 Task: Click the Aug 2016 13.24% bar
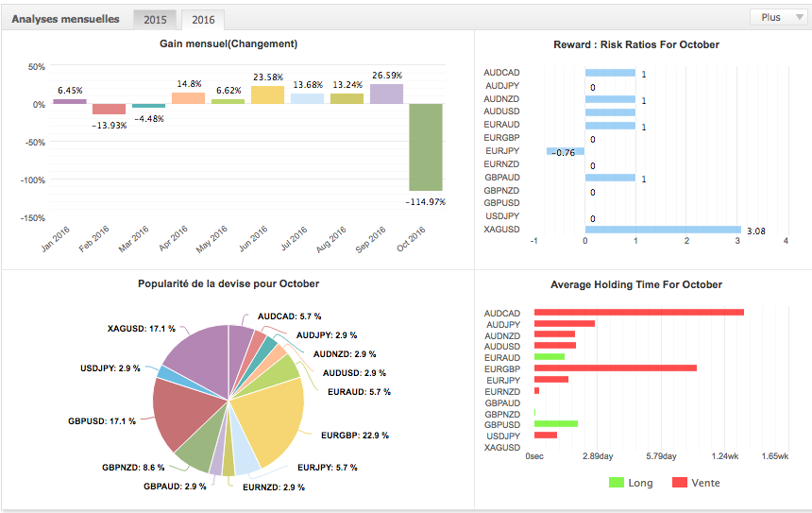[347, 98]
